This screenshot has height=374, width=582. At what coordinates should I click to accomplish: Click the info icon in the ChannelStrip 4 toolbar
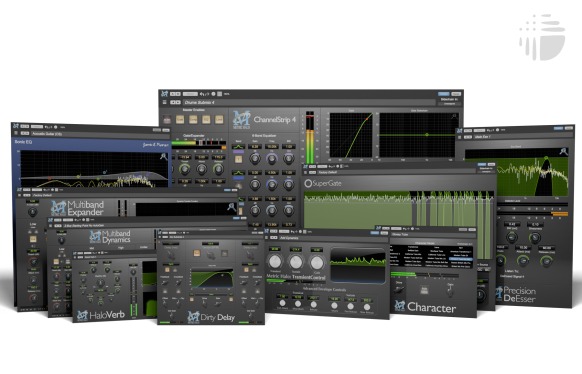pyautogui.click(x=213, y=94)
